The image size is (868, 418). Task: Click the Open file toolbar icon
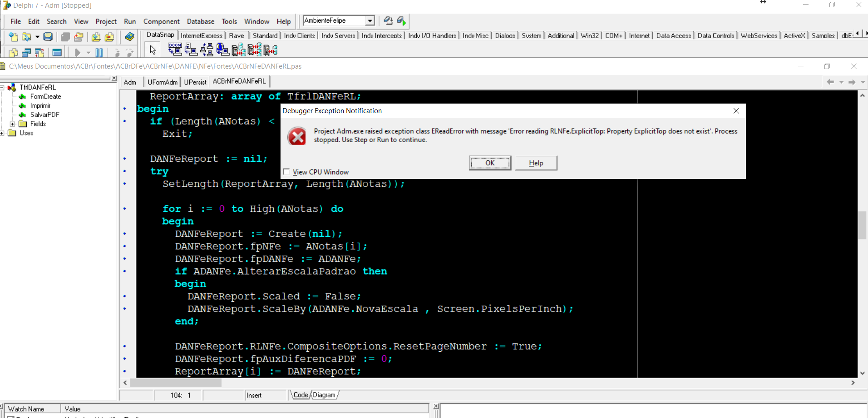26,37
